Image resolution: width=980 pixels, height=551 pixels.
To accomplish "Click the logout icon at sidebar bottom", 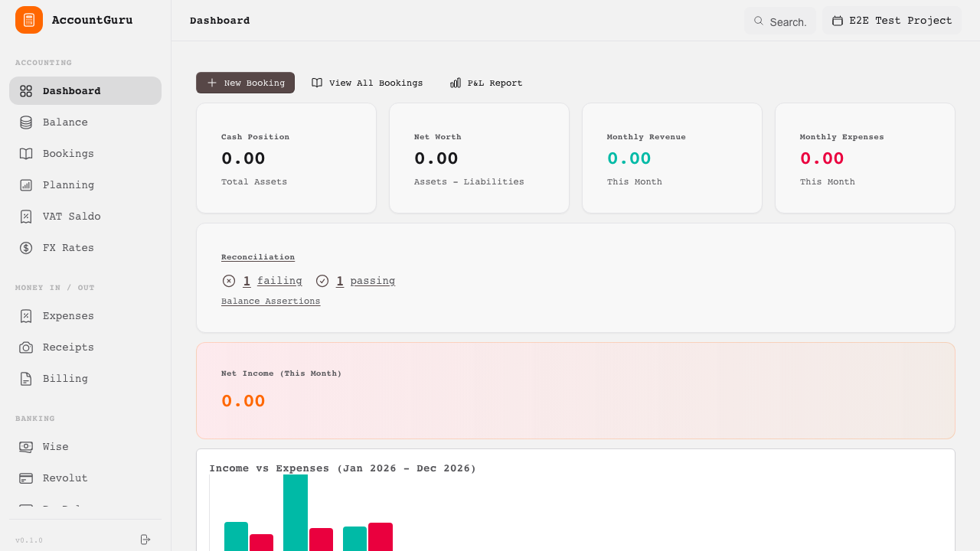I will click(145, 540).
